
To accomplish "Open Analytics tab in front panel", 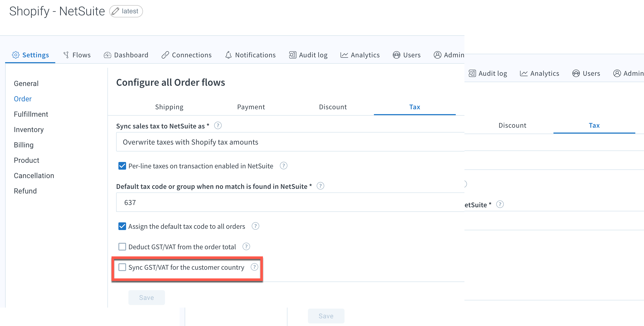I will click(x=360, y=55).
